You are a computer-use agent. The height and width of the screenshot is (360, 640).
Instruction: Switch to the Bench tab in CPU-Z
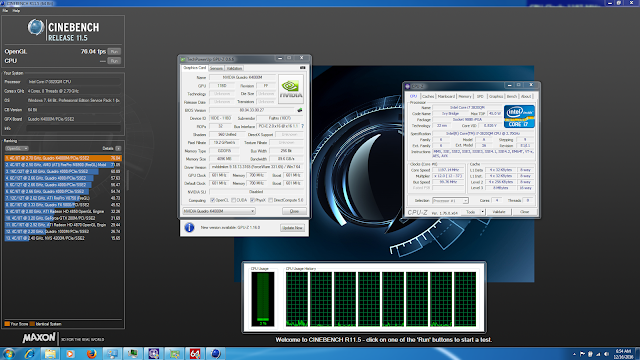click(x=512, y=96)
